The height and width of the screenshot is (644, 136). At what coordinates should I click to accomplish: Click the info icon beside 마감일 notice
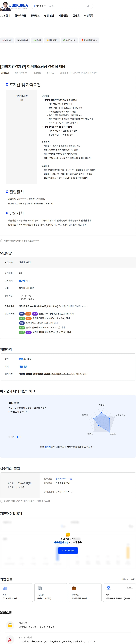coord(2,501)
